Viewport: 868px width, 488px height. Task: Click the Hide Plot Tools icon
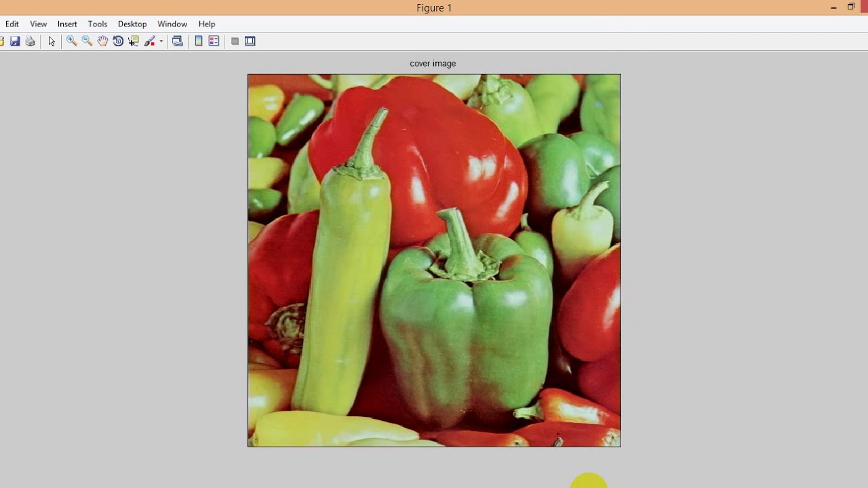point(235,41)
